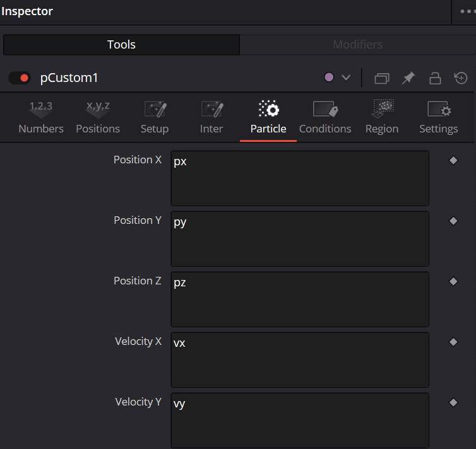Open the Numbers tab
The image size is (476, 449).
point(41,117)
